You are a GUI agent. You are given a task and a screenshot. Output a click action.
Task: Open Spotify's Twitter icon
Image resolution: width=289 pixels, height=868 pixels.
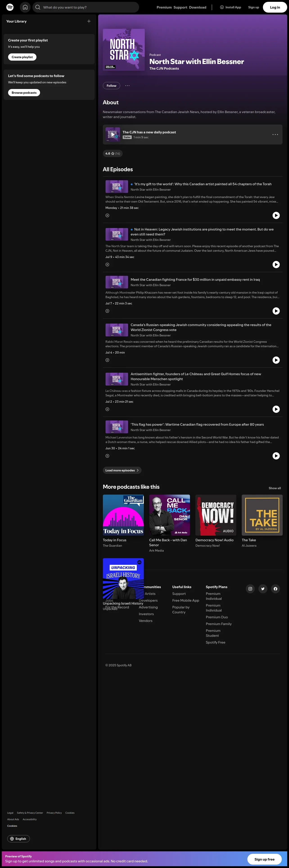click(x=263, y=589)
